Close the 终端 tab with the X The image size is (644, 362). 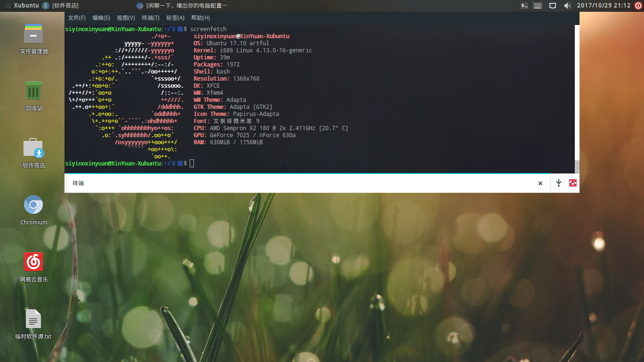(540, 183)
